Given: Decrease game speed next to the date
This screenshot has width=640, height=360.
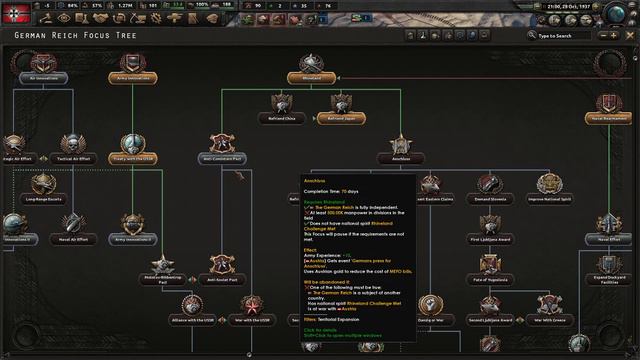Looking at the screenshot, I should [538, 7].
